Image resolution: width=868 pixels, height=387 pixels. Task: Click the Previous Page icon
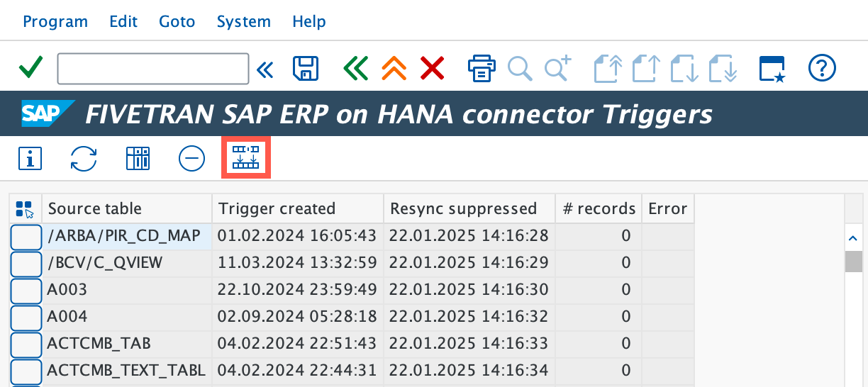[646, 69]
